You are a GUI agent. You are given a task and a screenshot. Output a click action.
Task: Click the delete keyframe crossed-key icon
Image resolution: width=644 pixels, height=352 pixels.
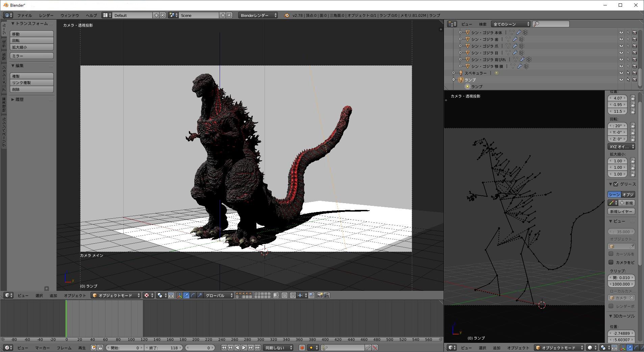tap(375, 348)
